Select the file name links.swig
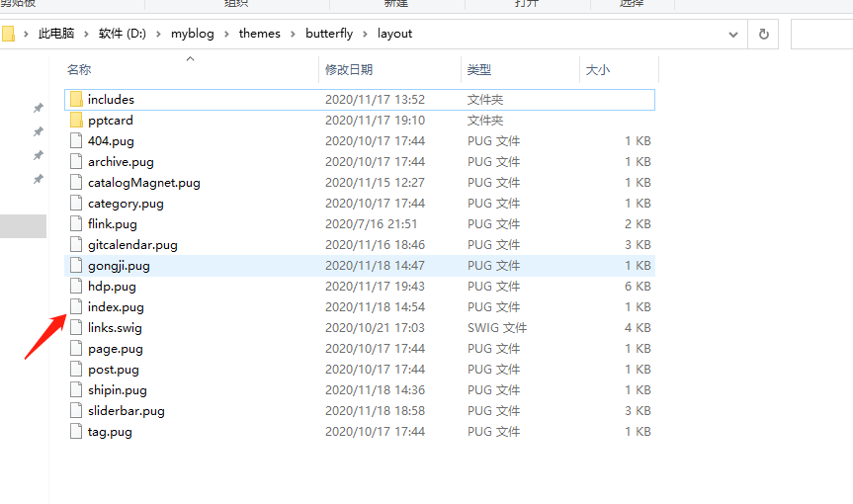Screen dimensions: 853x504 click(x=115, y=328)
